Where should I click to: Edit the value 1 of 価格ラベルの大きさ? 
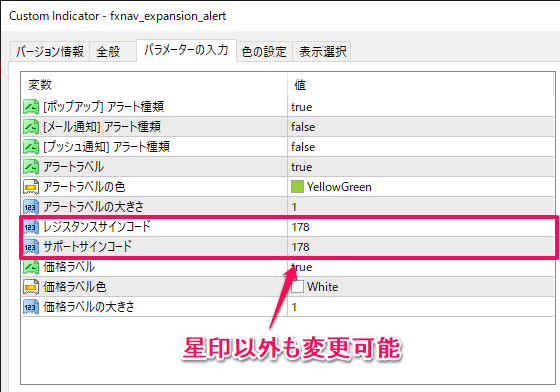click(x=294, y=307)
